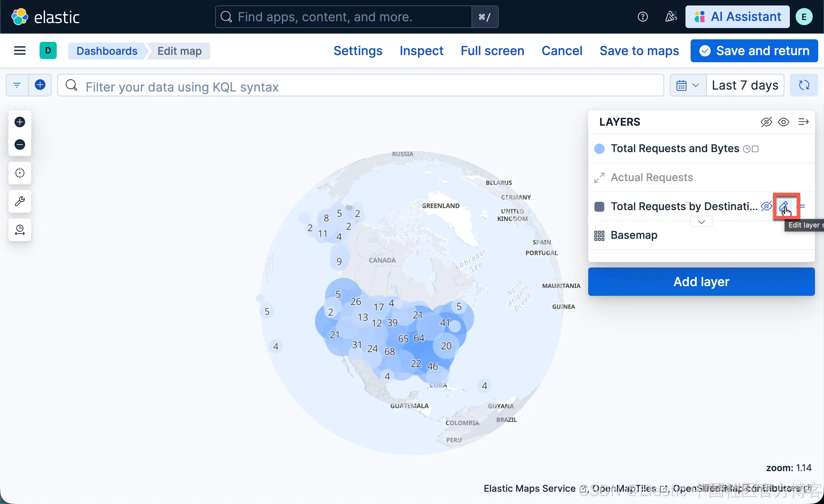Image resolution: width=824 pixels, height=504 pixels.
Task: Click the edit layer settings pencil icon
Action: tap(783, 206)
